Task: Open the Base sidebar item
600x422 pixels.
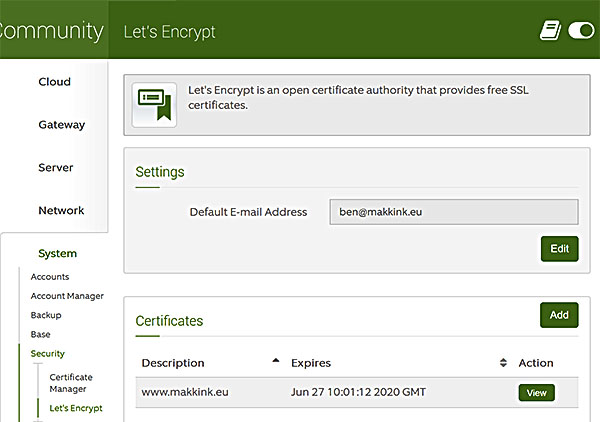Action: tap(40, 334)
